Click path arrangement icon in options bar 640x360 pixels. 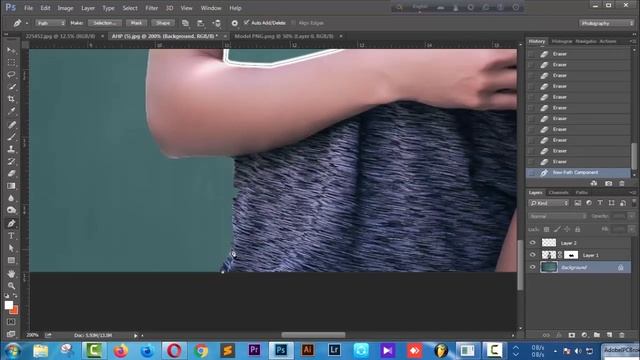pyautogui.click(x=217, y=23)
